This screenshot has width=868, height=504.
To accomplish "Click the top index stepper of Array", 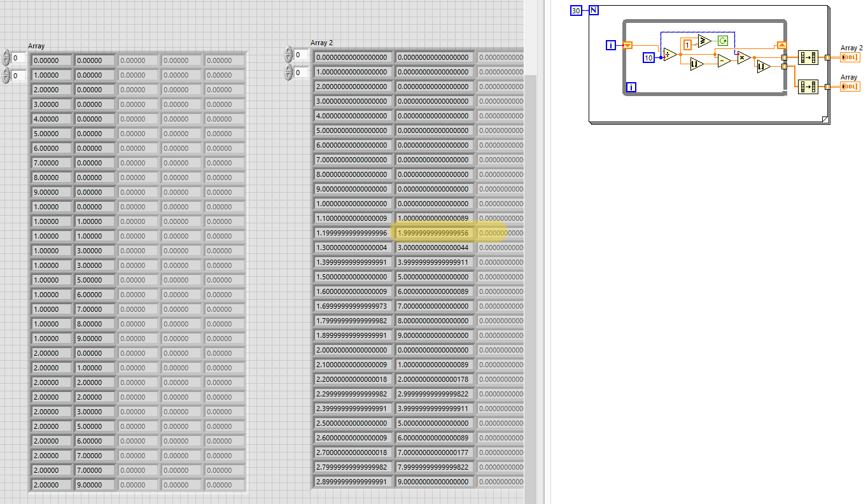I will (x=6, y=58).
